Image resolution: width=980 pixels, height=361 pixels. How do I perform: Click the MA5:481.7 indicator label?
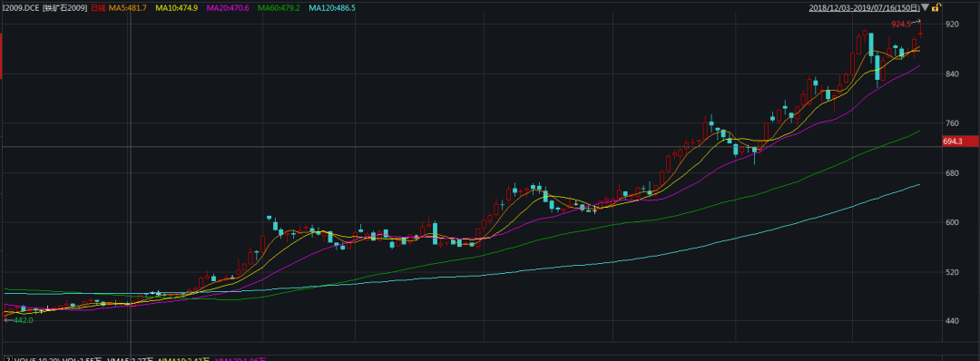coord(128,7)
